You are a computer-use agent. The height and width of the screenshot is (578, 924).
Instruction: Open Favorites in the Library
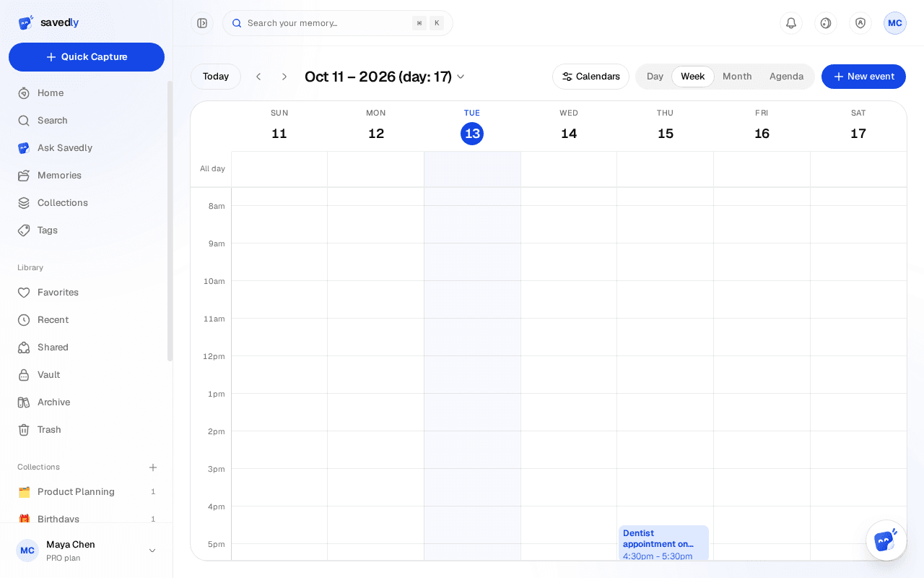tap(87, 293)
